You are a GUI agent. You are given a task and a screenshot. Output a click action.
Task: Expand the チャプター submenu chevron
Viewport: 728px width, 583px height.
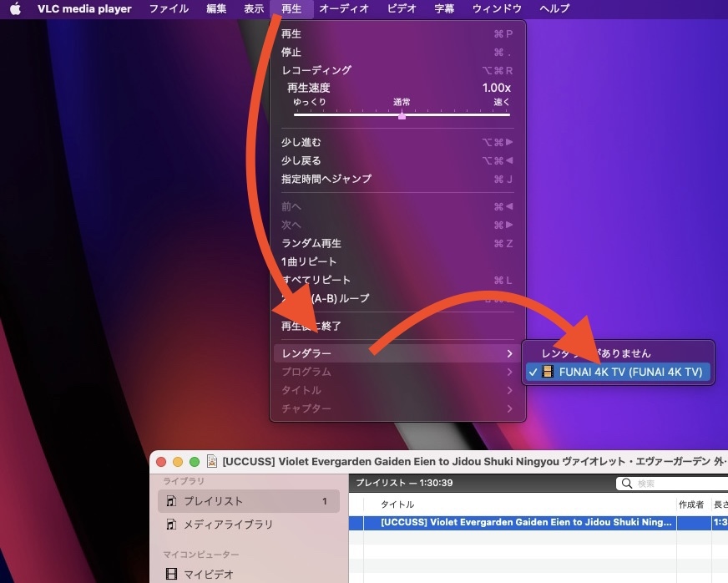tap(509, 408)
